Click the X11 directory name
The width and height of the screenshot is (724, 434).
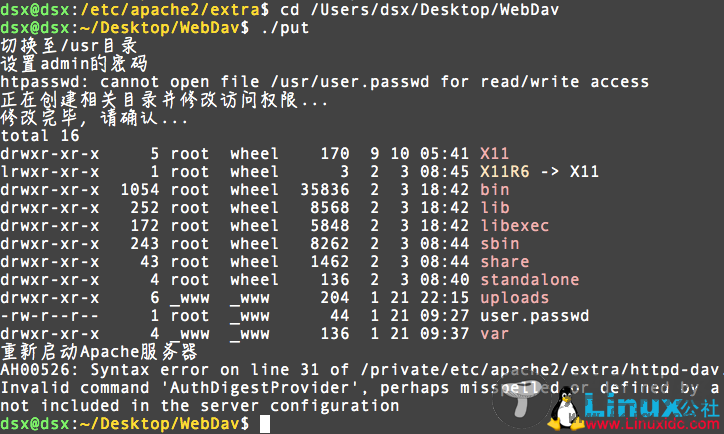click(x=495, y=153)
